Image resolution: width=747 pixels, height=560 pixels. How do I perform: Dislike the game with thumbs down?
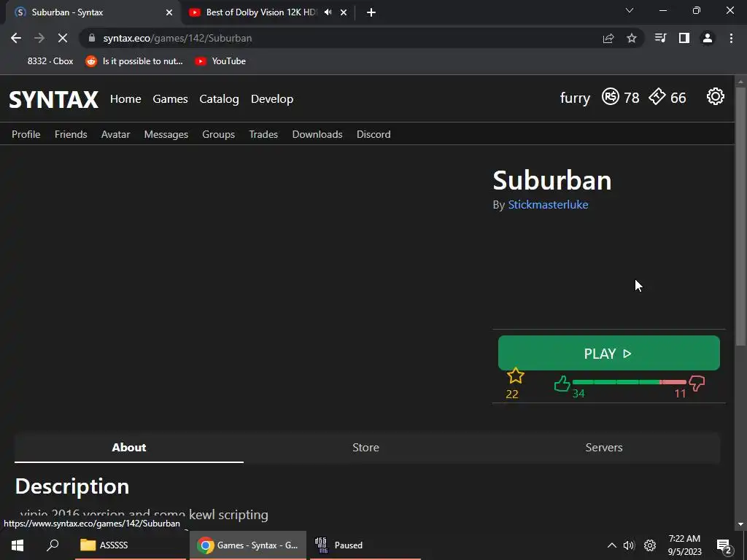[697, 383]
